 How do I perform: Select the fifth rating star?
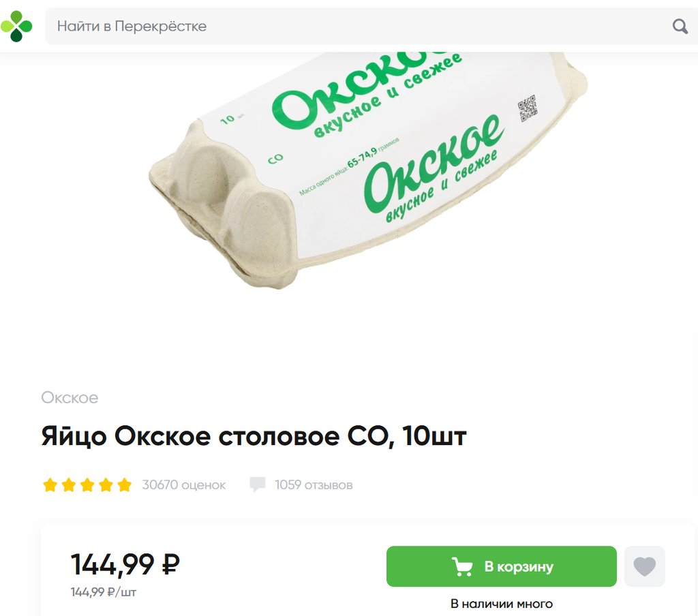tap(125, 484)
